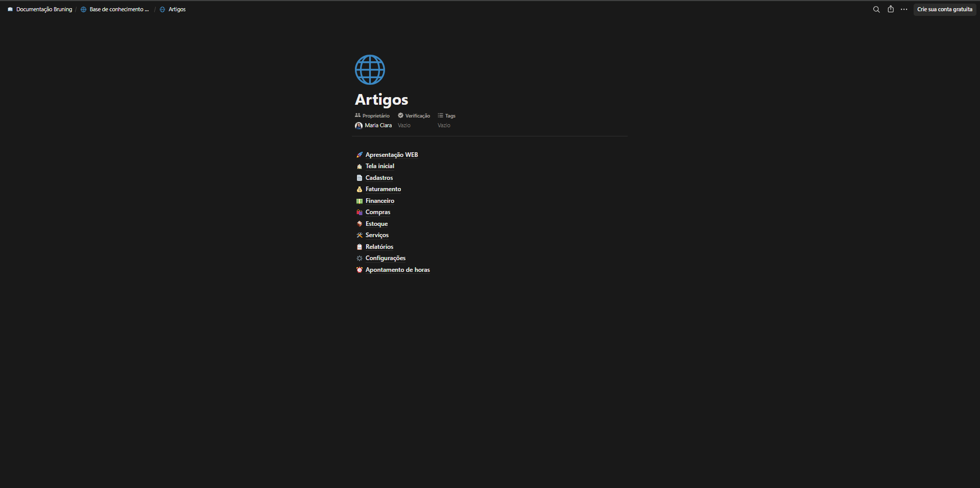Click the rocket icon beside Apresentação WEB
Screen dimensions: 980x488
[x=360, y=155]
